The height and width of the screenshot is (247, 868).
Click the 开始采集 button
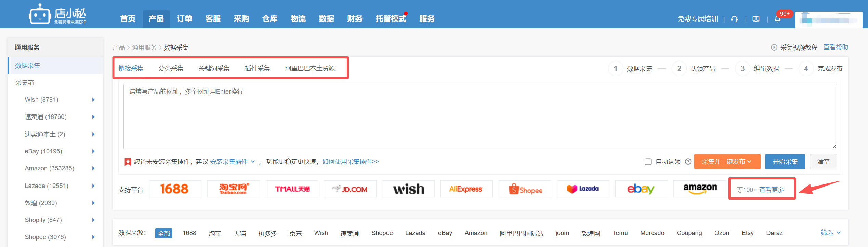[785, 162]
